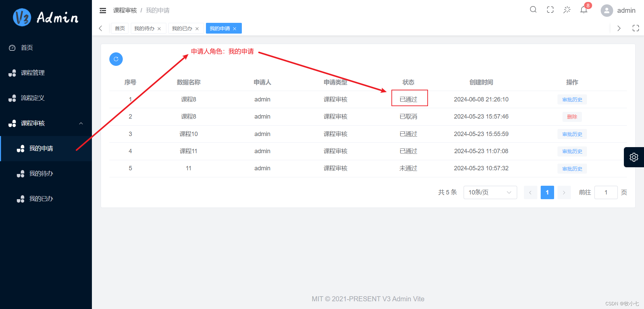Select 我的待办 in the sidebar submenu

(46, 174)
